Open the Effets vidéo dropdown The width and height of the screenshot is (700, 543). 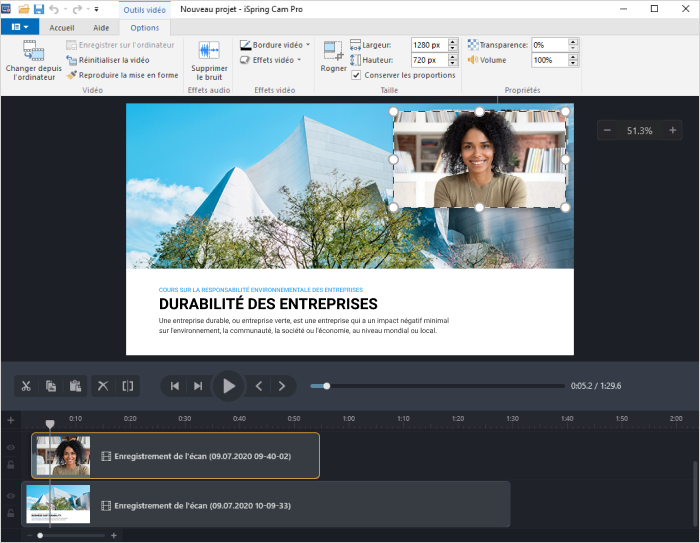click(x=271, y=60)
